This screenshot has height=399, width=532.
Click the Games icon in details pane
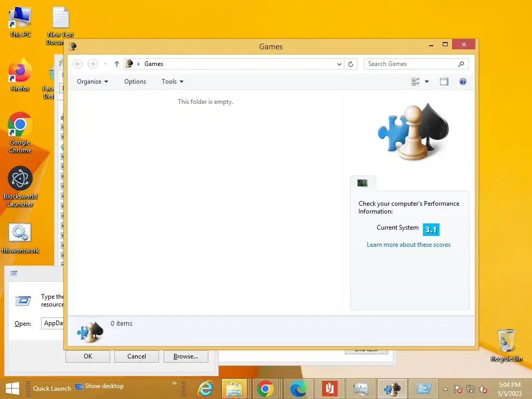click(x=90, y=332)
